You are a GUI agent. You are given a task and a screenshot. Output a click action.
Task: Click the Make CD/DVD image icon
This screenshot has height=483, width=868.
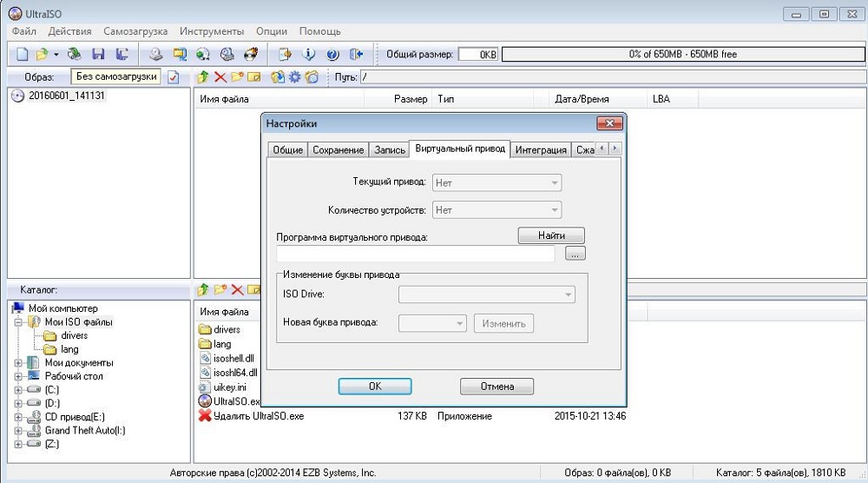click(156, 54)
